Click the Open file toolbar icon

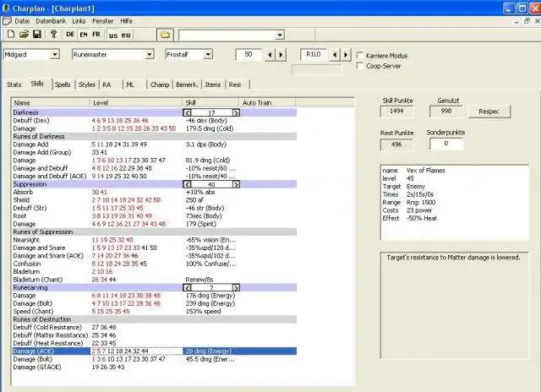point(24,35)
